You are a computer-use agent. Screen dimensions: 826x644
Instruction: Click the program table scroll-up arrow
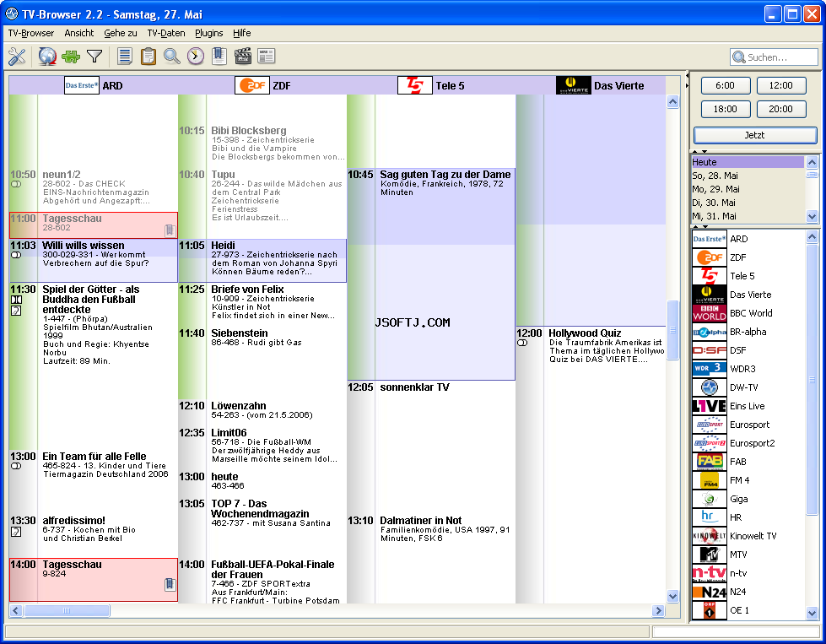coord(672,101)
